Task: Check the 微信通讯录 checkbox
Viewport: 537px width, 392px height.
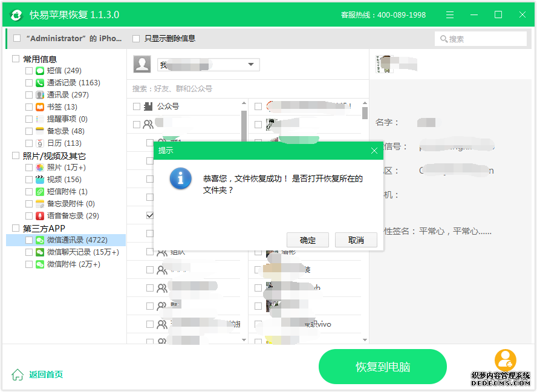Action: coord(28,240)
